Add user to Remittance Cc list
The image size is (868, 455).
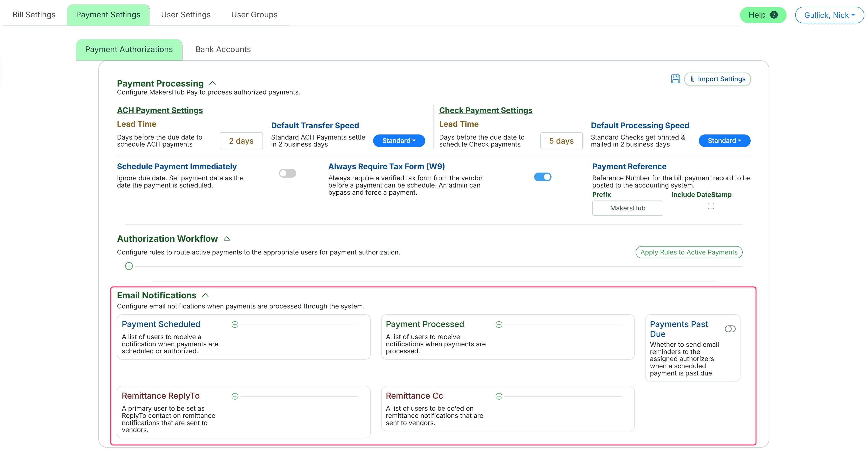[499, 396]
